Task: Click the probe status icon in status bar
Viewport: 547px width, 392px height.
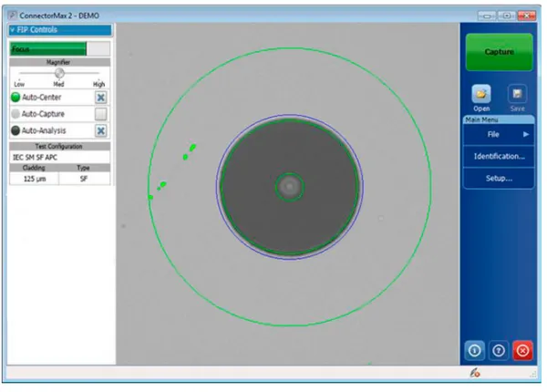Action: 474,374
